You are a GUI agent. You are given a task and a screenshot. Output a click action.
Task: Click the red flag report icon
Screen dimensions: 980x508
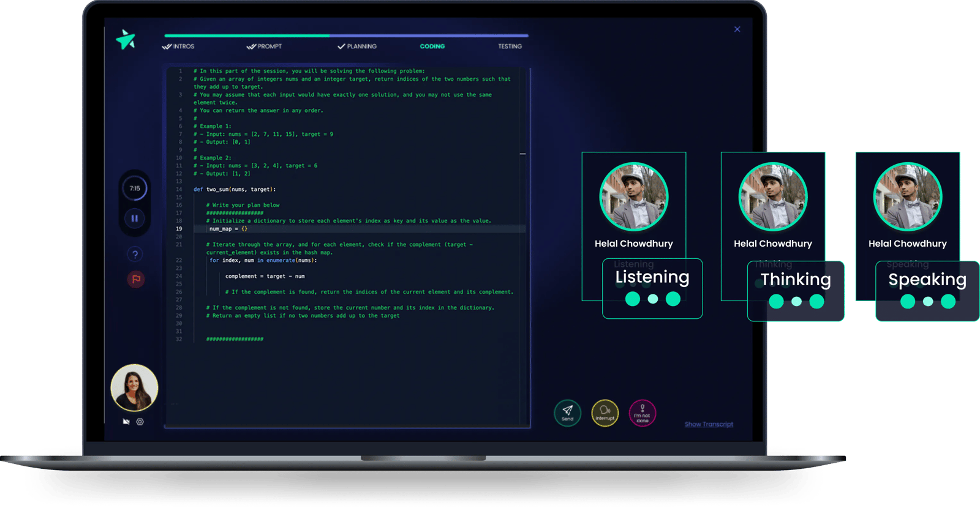click(x=135, y=279)
